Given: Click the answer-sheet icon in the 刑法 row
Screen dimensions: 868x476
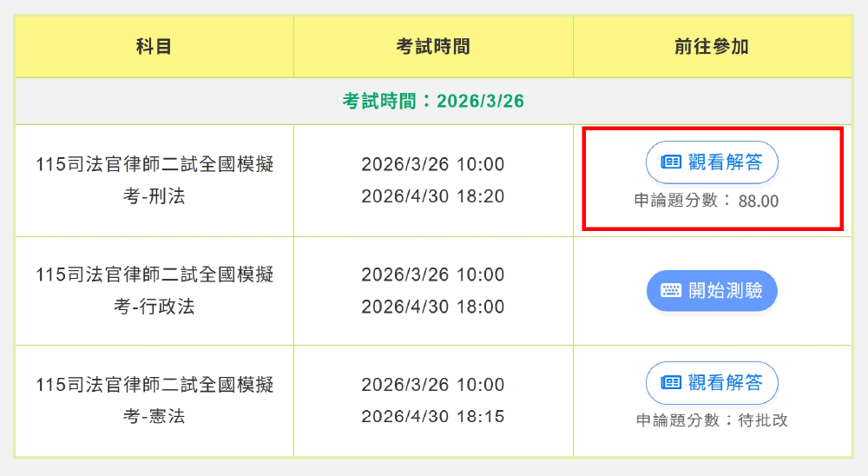Looking at the screenshot, I should coord(671,162).
